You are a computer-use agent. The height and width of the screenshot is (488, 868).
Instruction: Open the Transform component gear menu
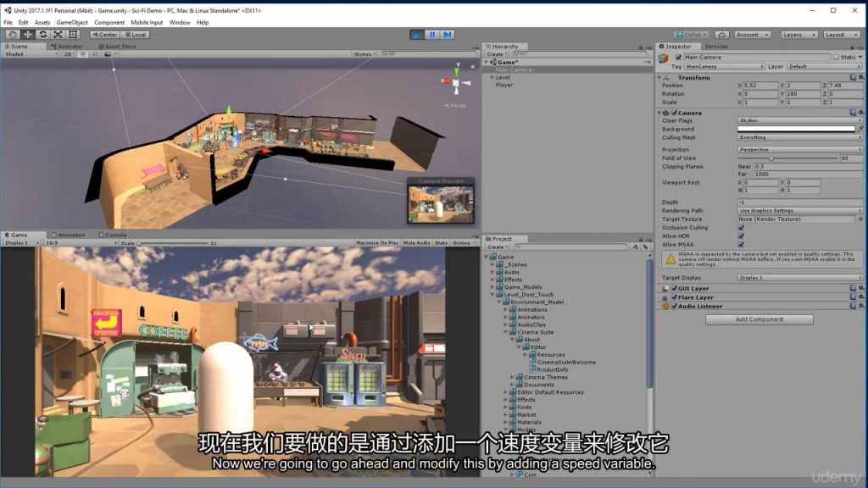point(861,77)
